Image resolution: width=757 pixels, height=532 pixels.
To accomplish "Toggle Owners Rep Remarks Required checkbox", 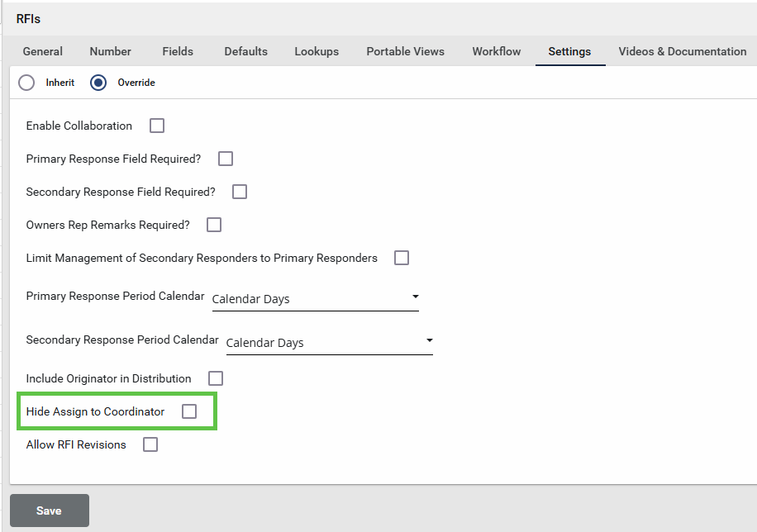I will point(214,225).
